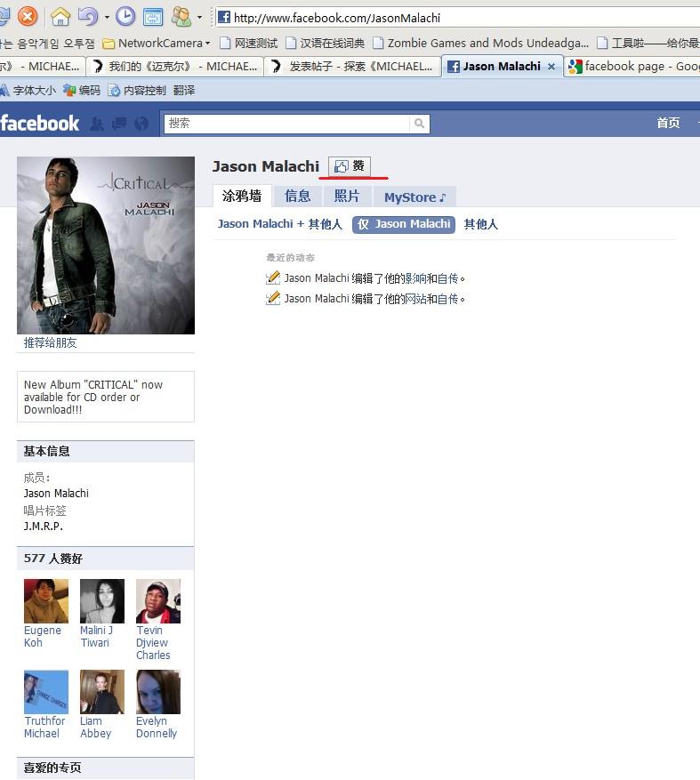Click the Eugene Koh name link
This screenshot has width=700, height=780.
(x=43, y=636)
